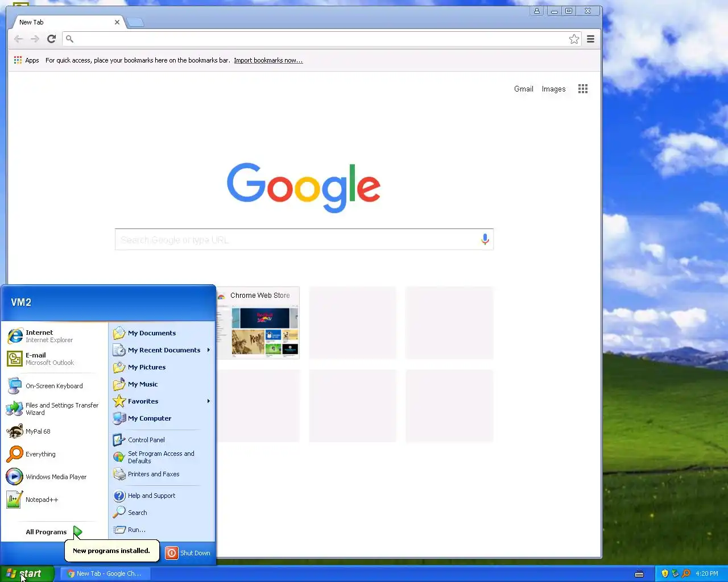Open Printers and Faxes
This screenshot has width=728, height=582.
(x=162, y=474)
